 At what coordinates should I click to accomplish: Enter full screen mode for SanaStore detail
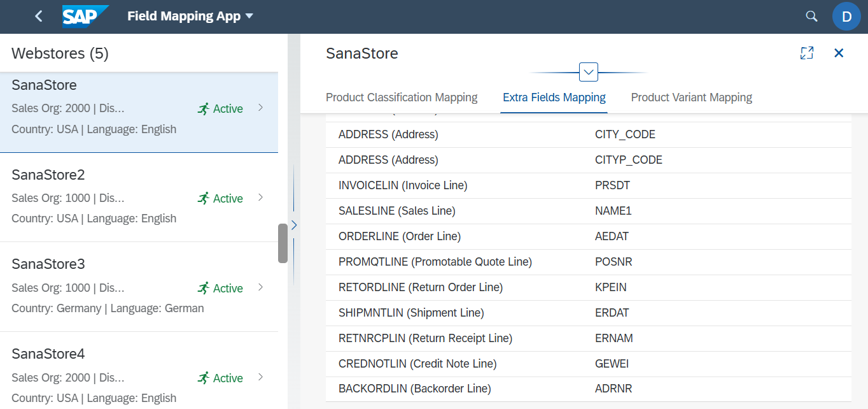(x=806, y=54)
